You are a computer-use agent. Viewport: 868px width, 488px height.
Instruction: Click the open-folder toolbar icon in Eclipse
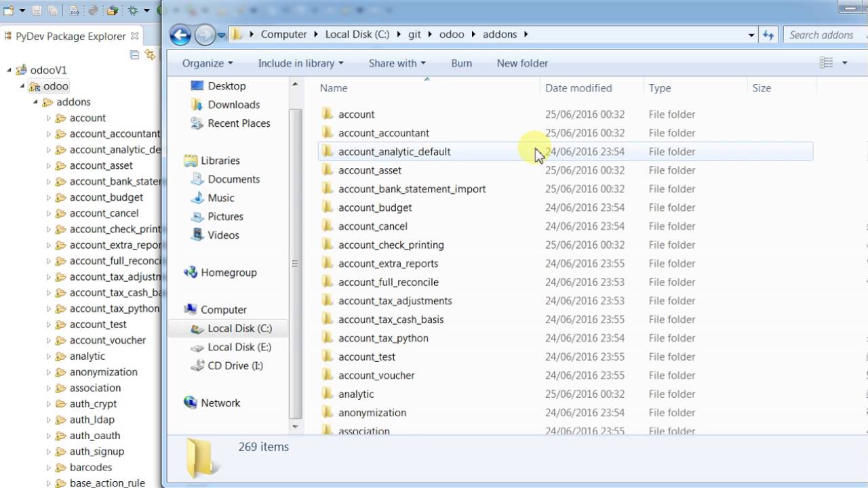(113, 10)
